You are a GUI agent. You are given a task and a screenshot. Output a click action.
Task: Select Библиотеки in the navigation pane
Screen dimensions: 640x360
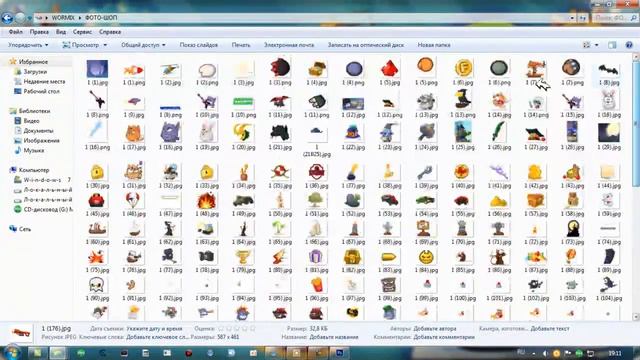34,111
